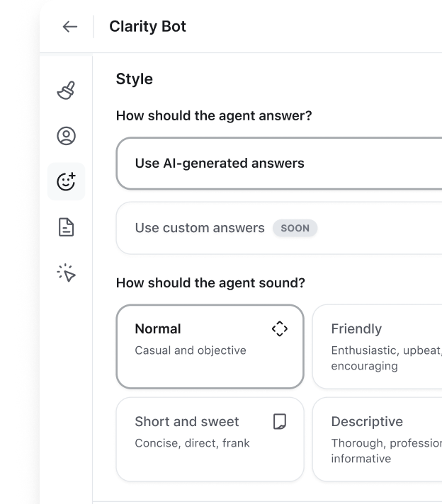The height and width of the screenshot is (504, 442).
Task: Click the SOON badge
Action: click(x=295, y=229)
